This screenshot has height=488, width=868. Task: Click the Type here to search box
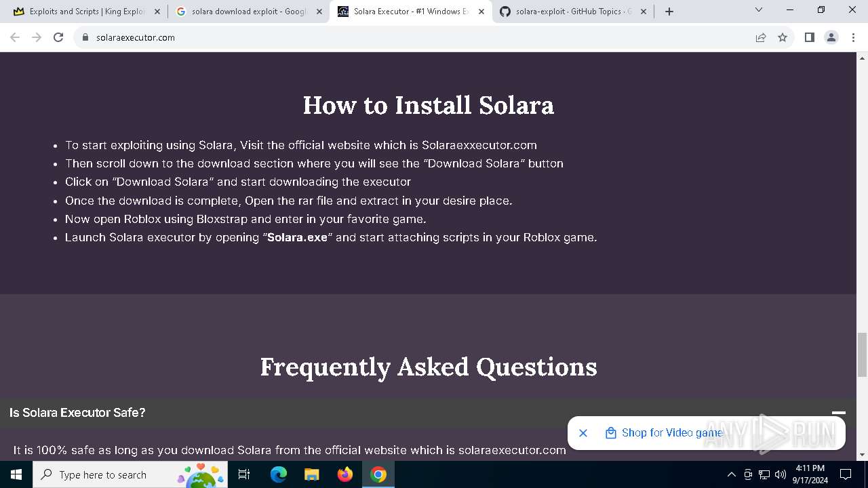click(130, 474)
